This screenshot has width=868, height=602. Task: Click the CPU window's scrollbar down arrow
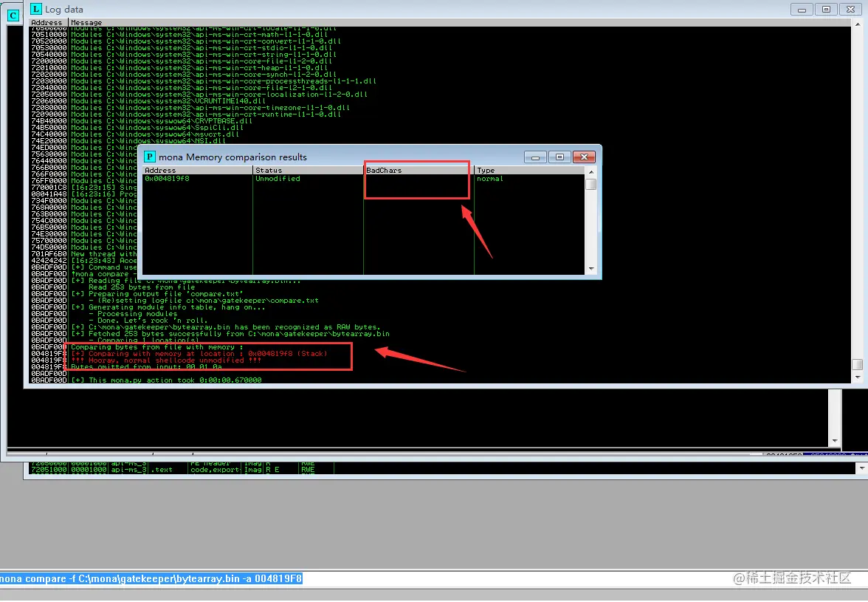point(835,441)
